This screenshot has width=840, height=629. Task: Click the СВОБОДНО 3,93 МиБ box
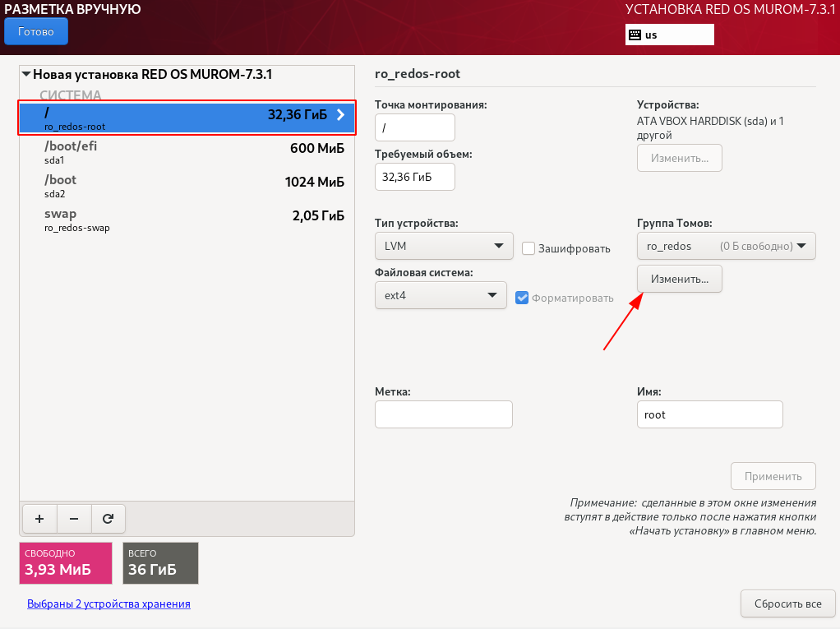click(66, 563)
